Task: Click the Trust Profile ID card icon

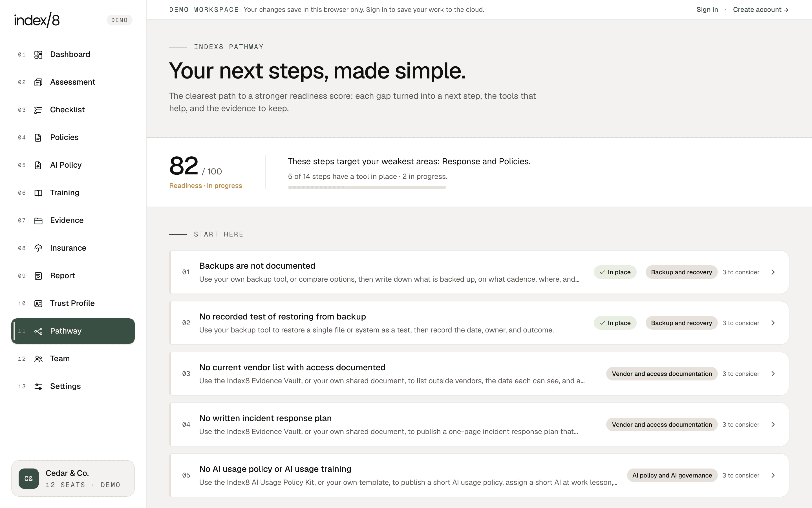Action: pyautogui.click(x=38, y=304)
